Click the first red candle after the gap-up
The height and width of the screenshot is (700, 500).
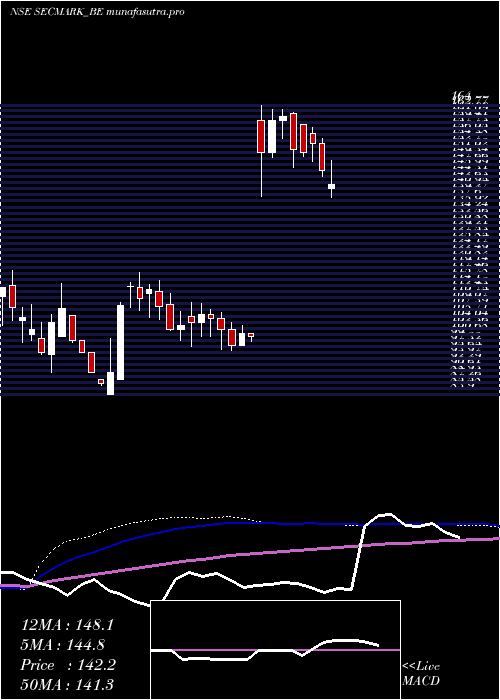click(261, 136)
